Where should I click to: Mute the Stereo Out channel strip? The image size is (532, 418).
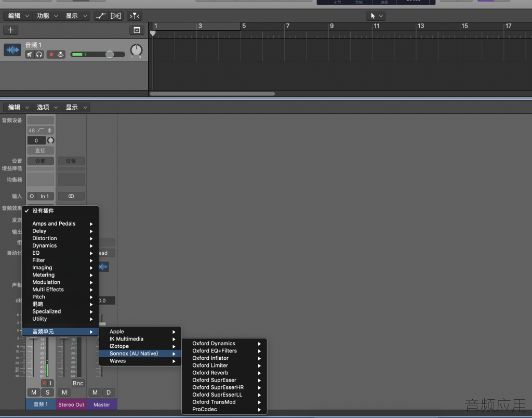coord(64,393)
